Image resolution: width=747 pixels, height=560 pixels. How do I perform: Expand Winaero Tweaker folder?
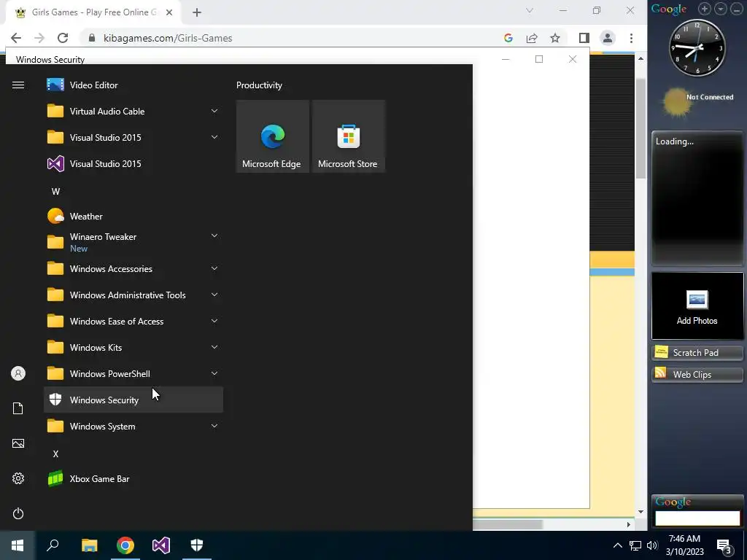click(214, 236)
